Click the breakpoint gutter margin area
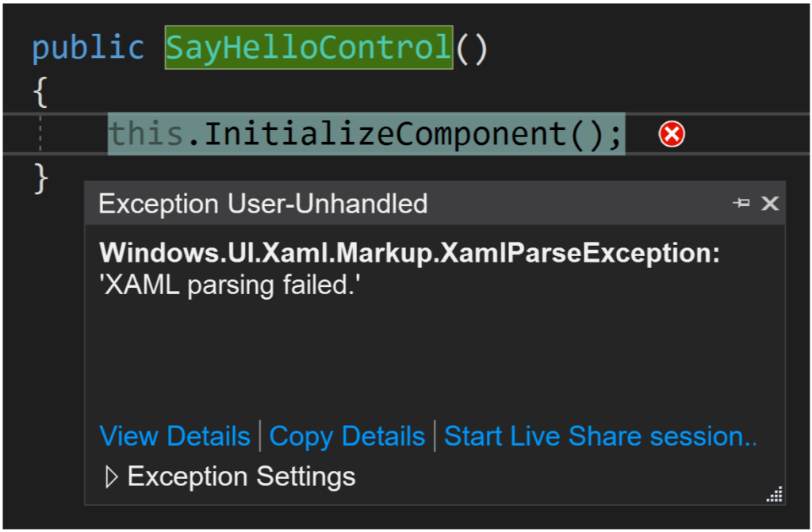The width and height of the screenshot is (812, 532). (x=16, y=133)
